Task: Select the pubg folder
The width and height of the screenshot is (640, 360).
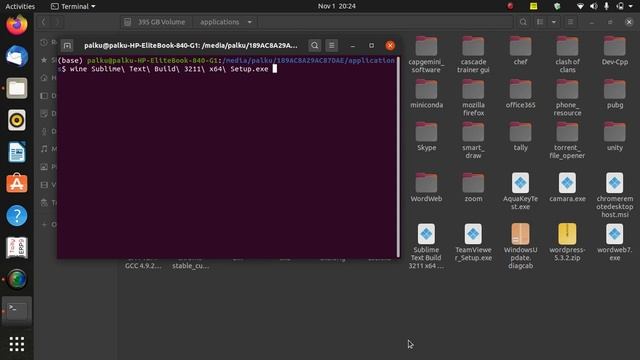Action: click(x=615, y=93)
